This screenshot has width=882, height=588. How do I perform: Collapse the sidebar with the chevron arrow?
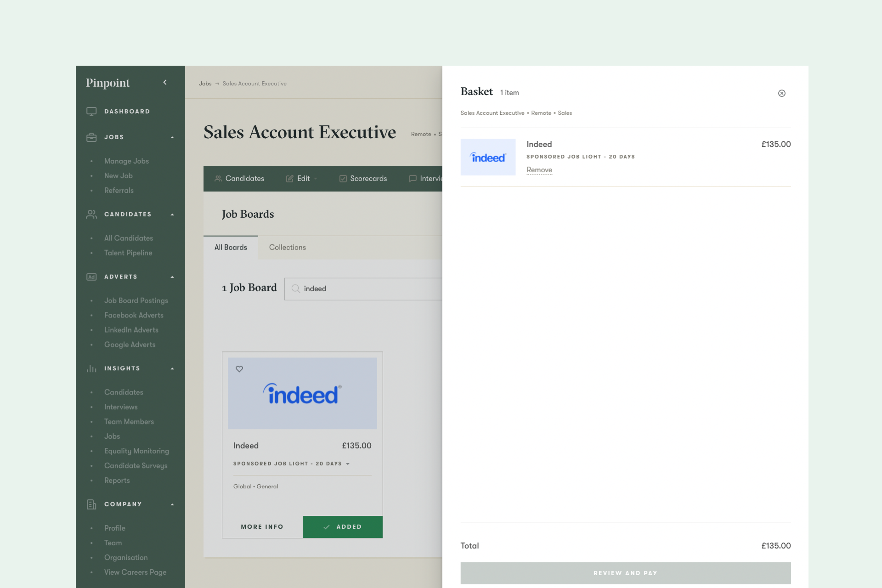pyautogui.click(x=165, y=82)
